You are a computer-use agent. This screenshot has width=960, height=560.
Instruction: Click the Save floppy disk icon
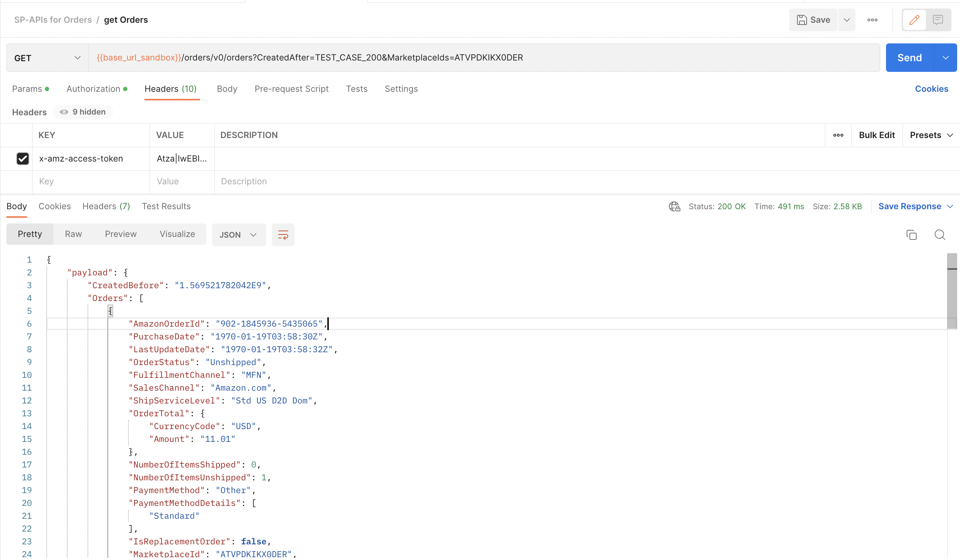pos(802,20)
